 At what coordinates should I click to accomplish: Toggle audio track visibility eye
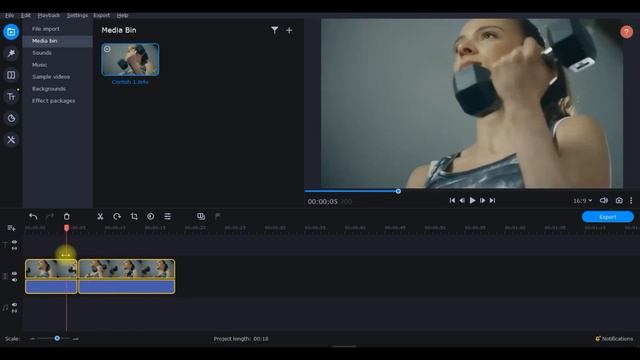(14, 305)
